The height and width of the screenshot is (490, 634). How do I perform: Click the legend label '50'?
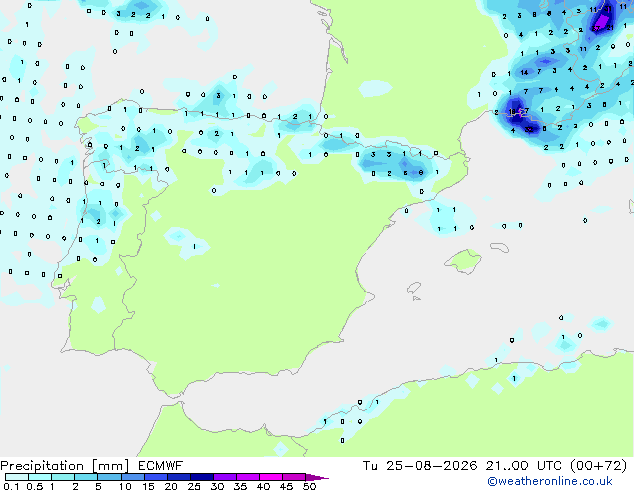309,486
